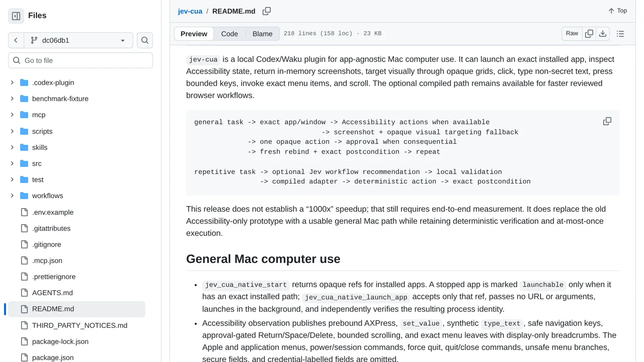Expand the workflows folder chevron

(12, 196)
